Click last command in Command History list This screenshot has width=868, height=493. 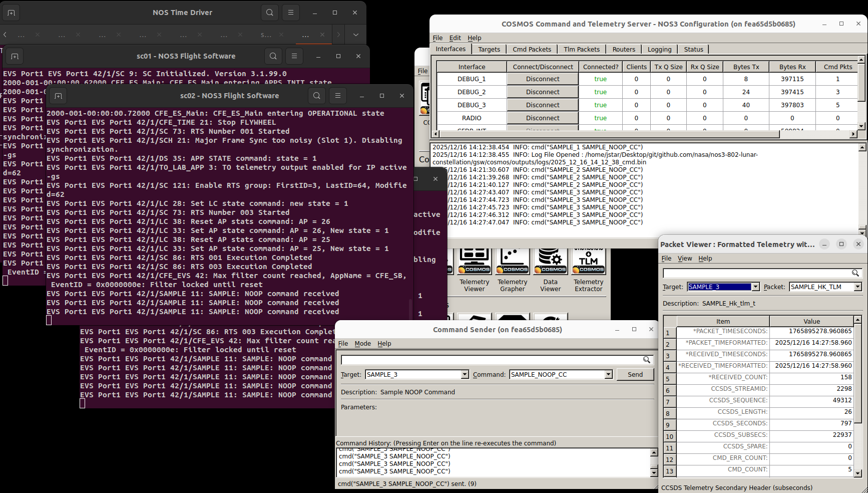[x=394, y=471]
